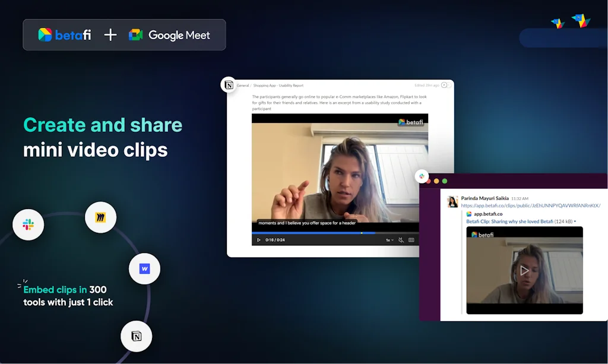The width and height of the screenshot is (608, 364).
Task: Click the 11:32 AM message timestamp
Action: coord(520,198)
